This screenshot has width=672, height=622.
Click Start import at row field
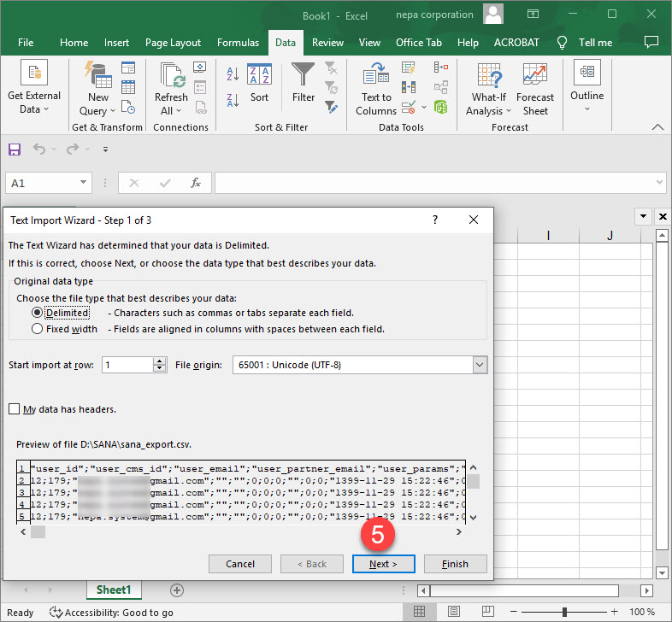(127, 365)
